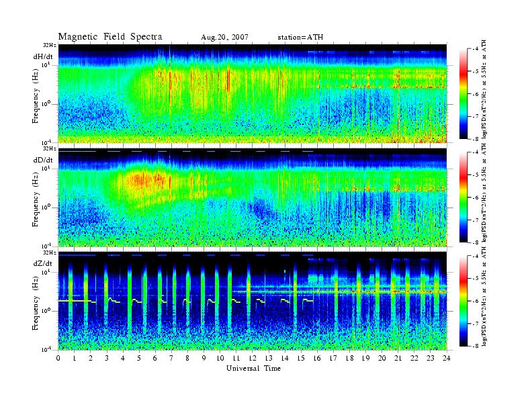Viewport: 532px width, 411px height.
Task: Select the date text "Aug.20, 2007"
Action: tap(224, 38)
